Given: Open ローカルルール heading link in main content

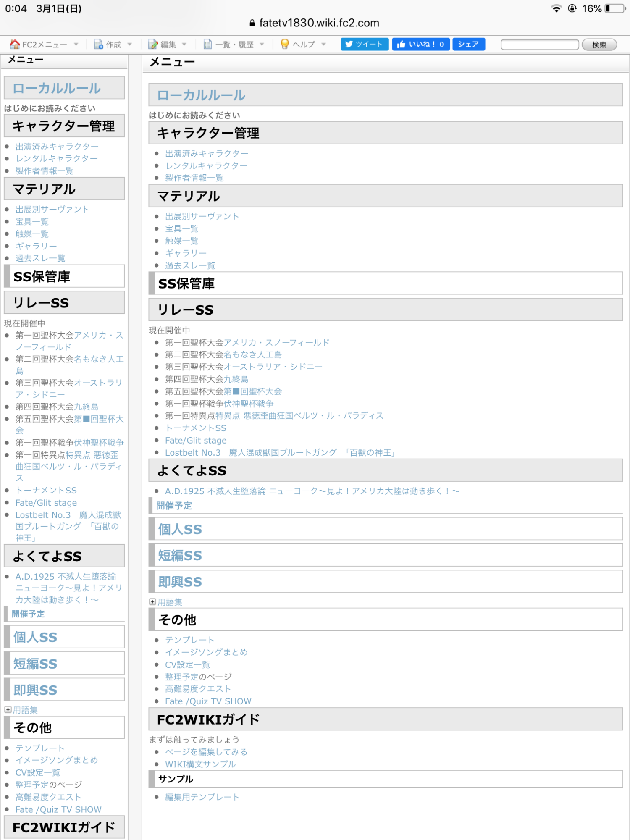Looking at the screenshot, I should pos(201,95).
